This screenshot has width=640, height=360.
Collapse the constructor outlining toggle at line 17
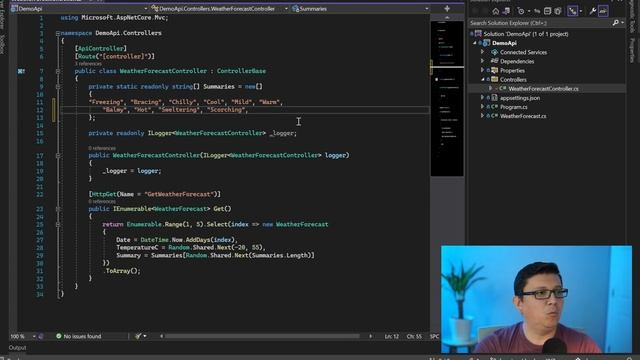coord(58,156)
